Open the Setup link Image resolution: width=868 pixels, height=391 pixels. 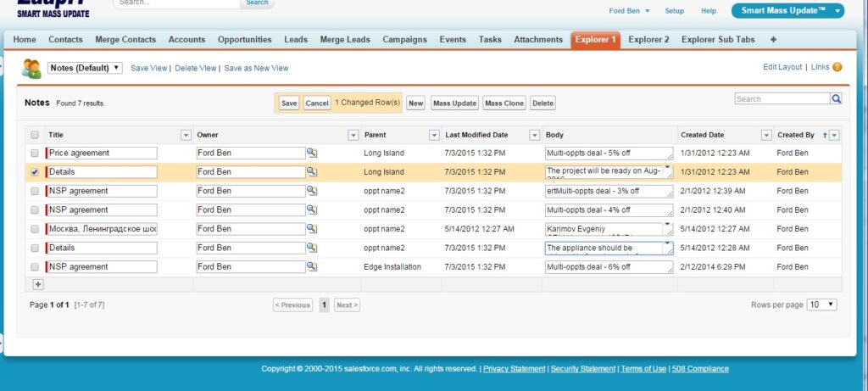click(x=674, y=10)
